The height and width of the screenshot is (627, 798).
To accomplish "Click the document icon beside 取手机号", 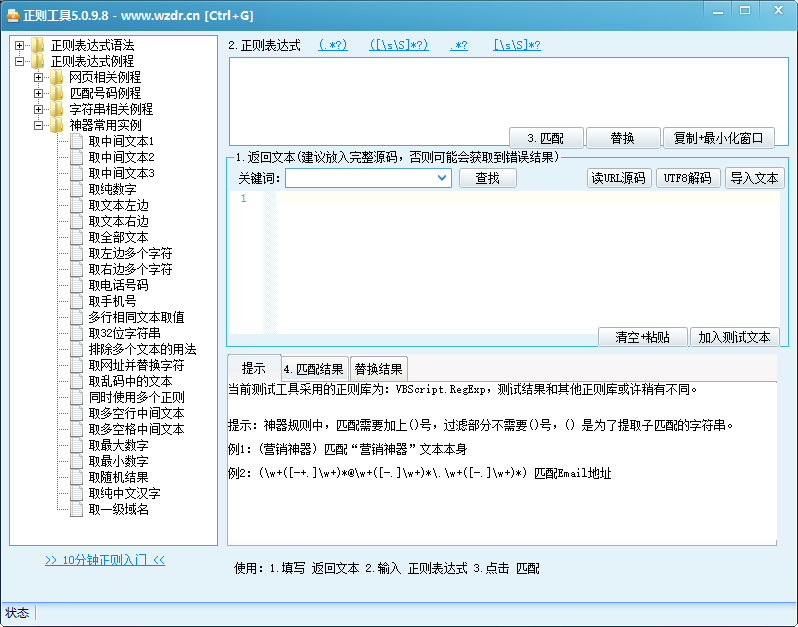I will 76,301.
